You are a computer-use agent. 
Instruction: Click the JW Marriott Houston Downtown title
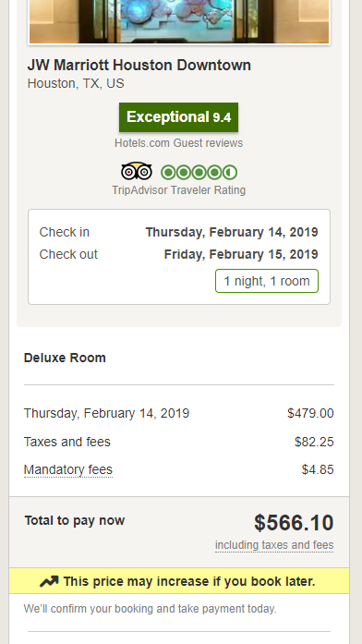(139, 65)
